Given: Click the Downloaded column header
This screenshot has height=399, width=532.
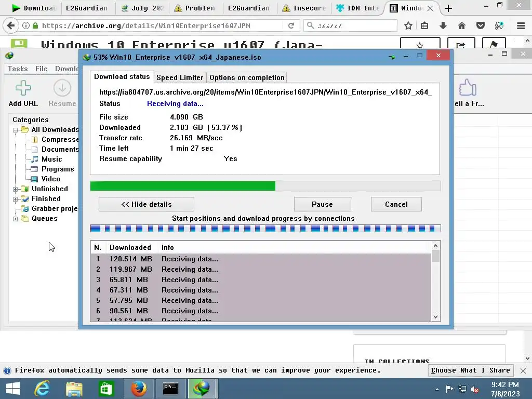Looking at the screenshot, I should [x=130, y=247].
